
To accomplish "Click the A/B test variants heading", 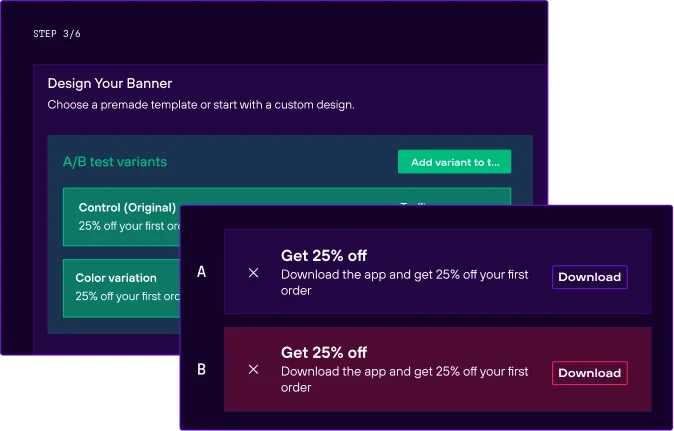I will (115, 161).
